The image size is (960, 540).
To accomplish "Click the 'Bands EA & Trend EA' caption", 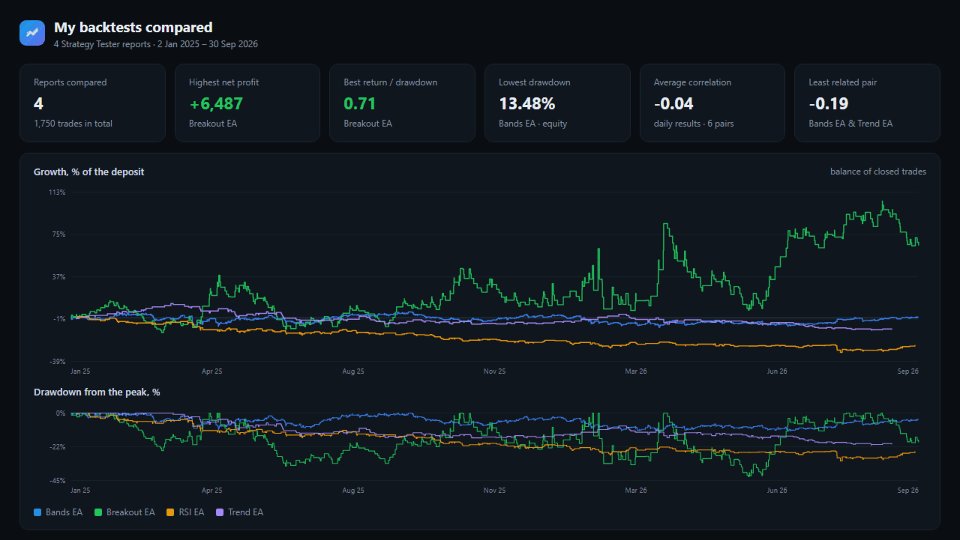I will 850,124.
